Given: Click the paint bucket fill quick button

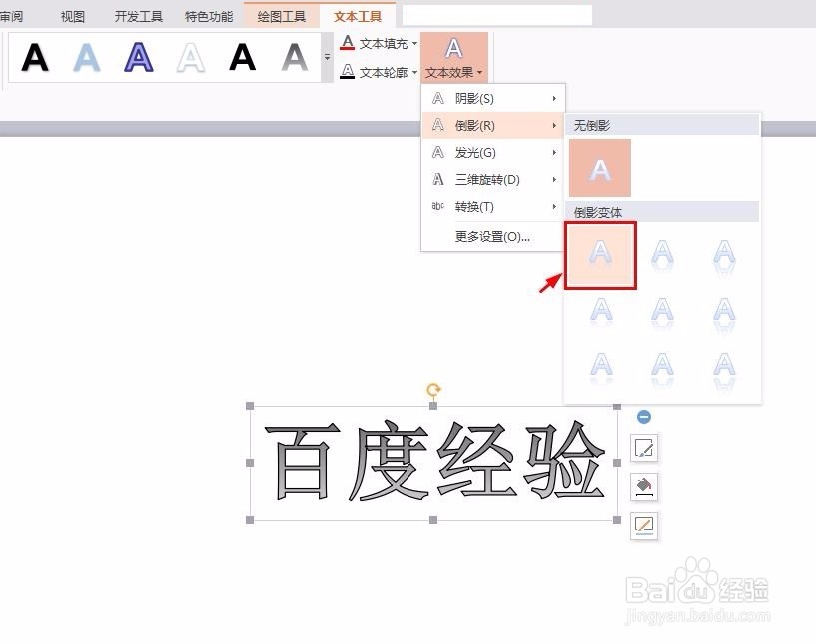Looking at the screenshot, I should (644, 487).
